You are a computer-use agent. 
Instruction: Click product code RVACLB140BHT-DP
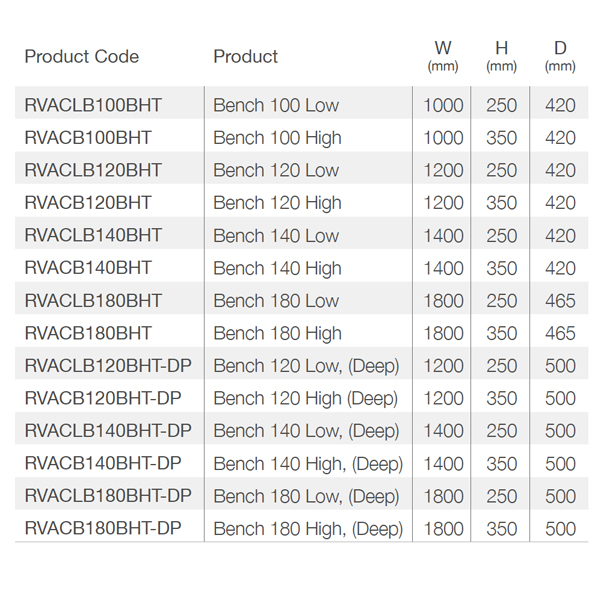pyautogui.click(x=108, y=431)
